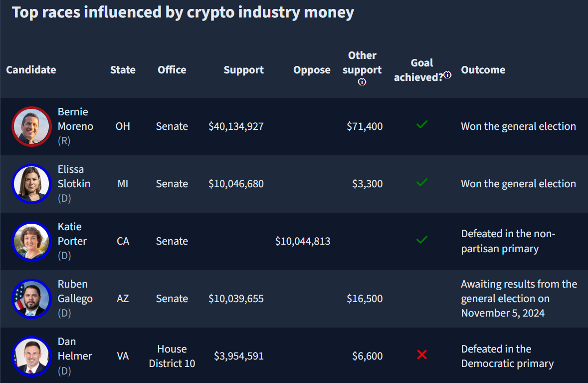The width and height of the screenshot is (588, 383).
Task: Open the Ruben Gallego candidate name link
Action: point(75,292)
